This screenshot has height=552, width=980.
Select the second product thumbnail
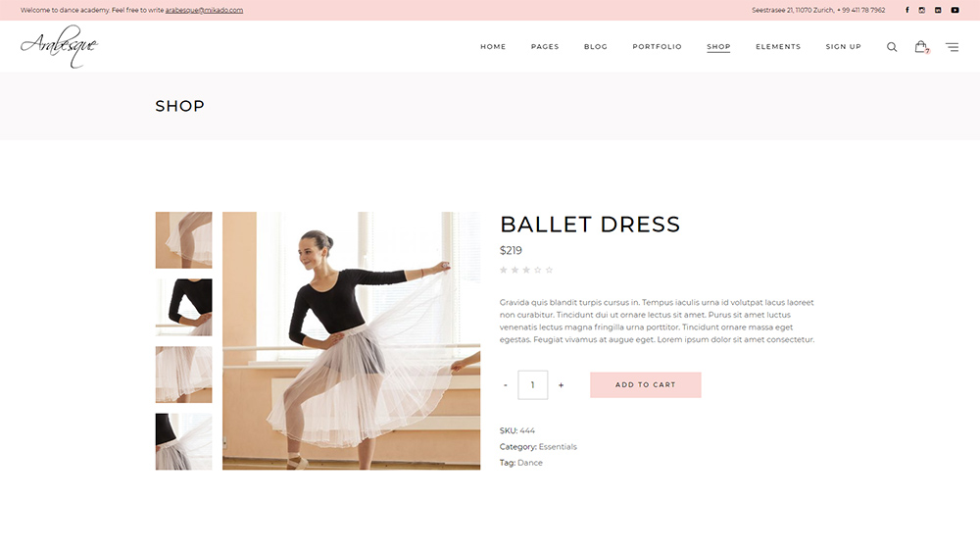[183, 307]
